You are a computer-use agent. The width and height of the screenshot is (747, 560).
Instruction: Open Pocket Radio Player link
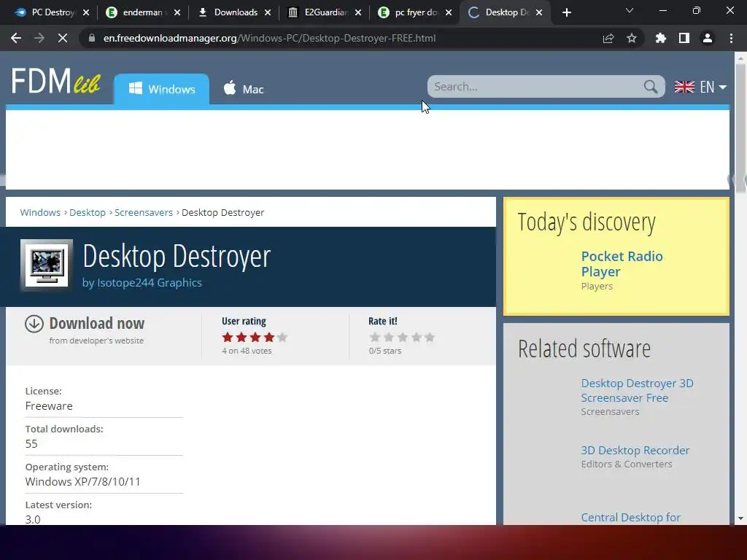pyautogui.click(x=622, y=264)
